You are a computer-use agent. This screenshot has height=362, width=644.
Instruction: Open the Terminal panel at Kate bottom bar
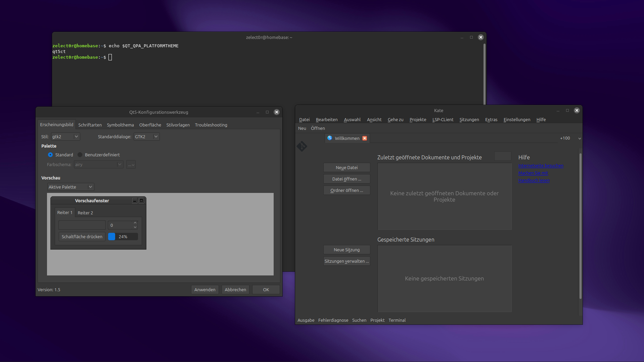pos(397,320)
